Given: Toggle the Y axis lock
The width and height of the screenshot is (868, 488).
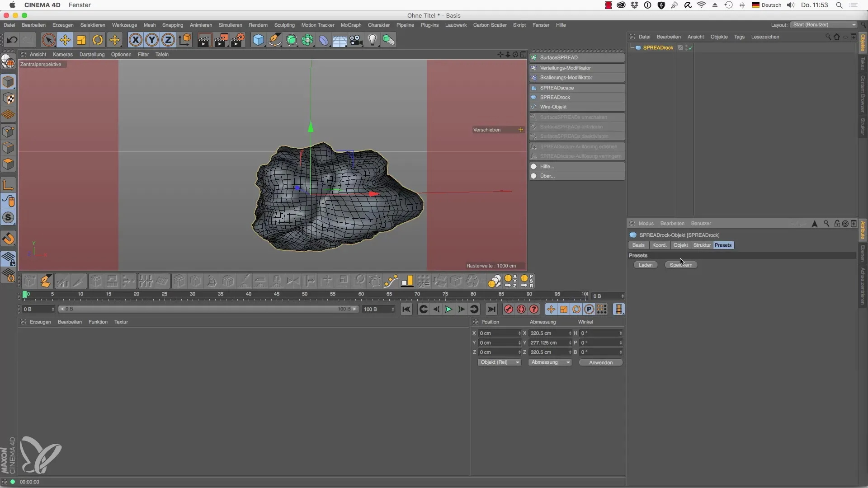Looking at the screenshot, I should (152, 40).
